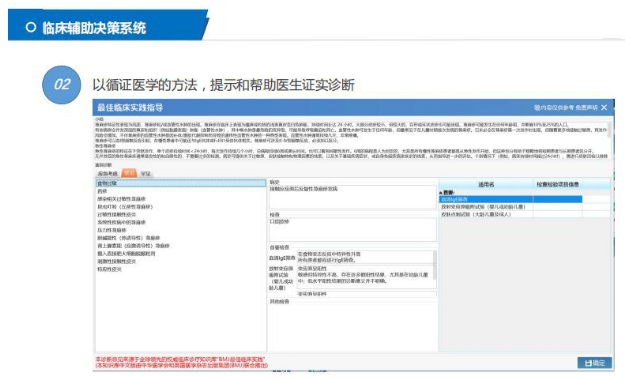Screen dimensions: 625x379
Task: Click the summary text area scrollbar at top
Action: [609, 131]
